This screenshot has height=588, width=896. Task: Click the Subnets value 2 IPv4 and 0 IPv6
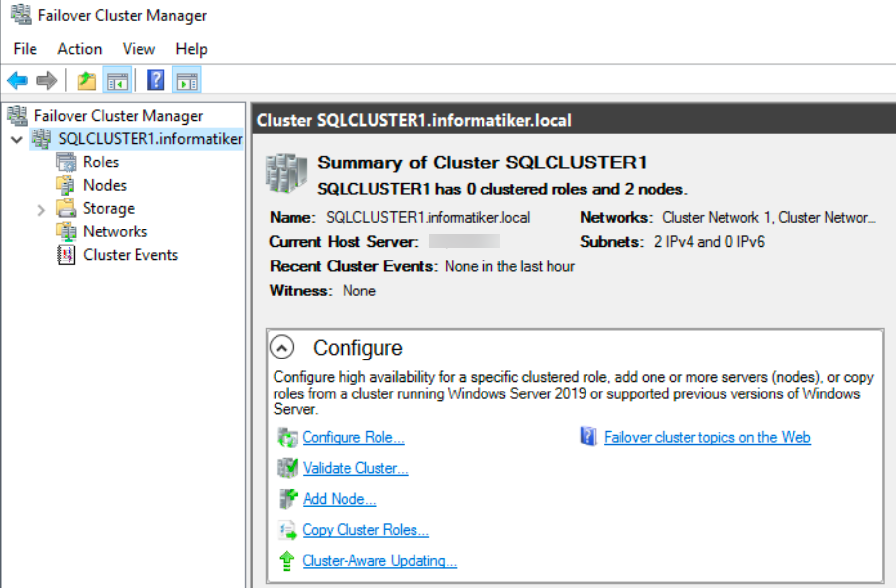709,242
